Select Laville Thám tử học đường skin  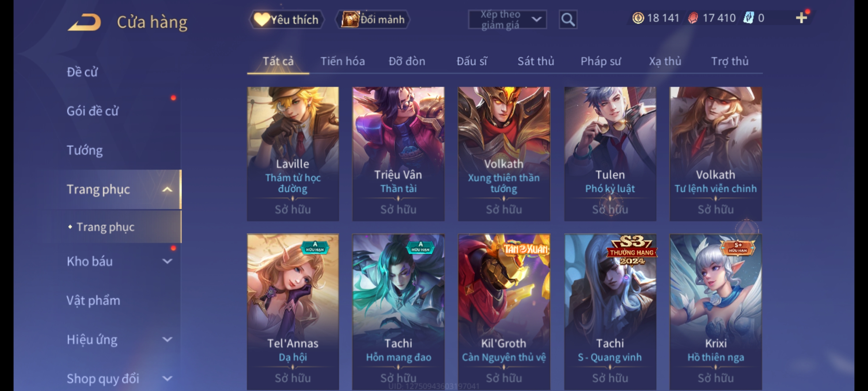293,154
